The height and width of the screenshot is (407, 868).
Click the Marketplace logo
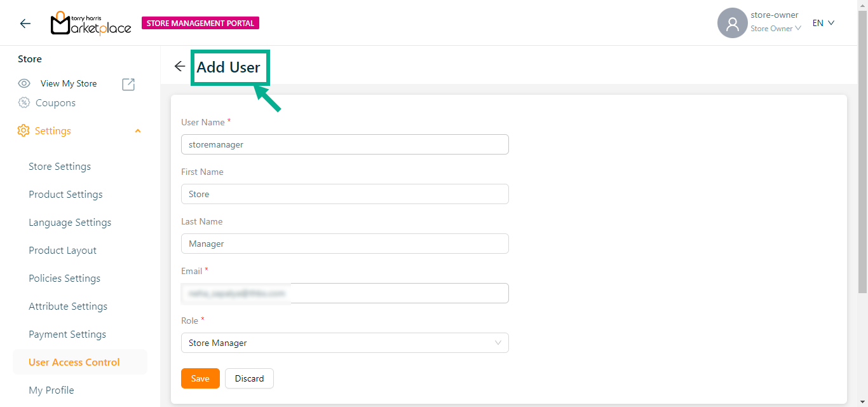91,24
